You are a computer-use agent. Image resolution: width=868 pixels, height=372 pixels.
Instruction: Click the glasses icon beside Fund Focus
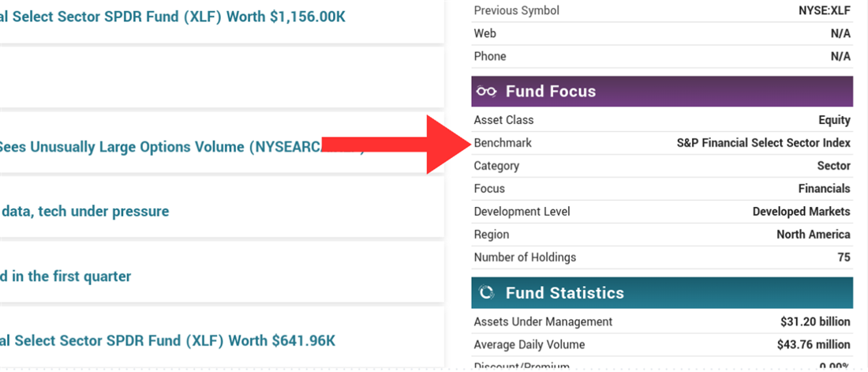pyautogui.click(x=487, y=92)
